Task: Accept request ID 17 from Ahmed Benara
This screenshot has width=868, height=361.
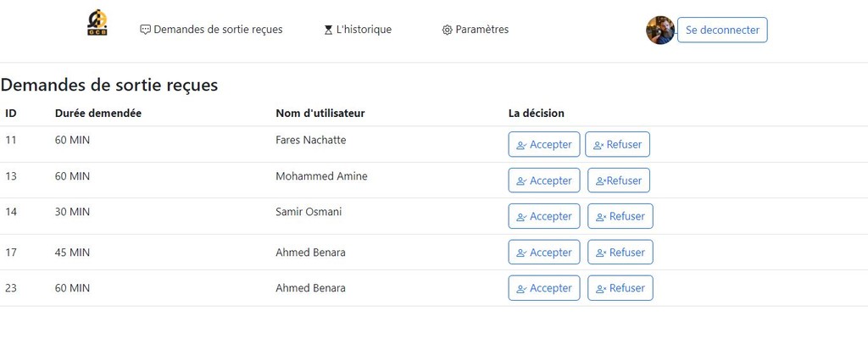Action: pos(544,253)
